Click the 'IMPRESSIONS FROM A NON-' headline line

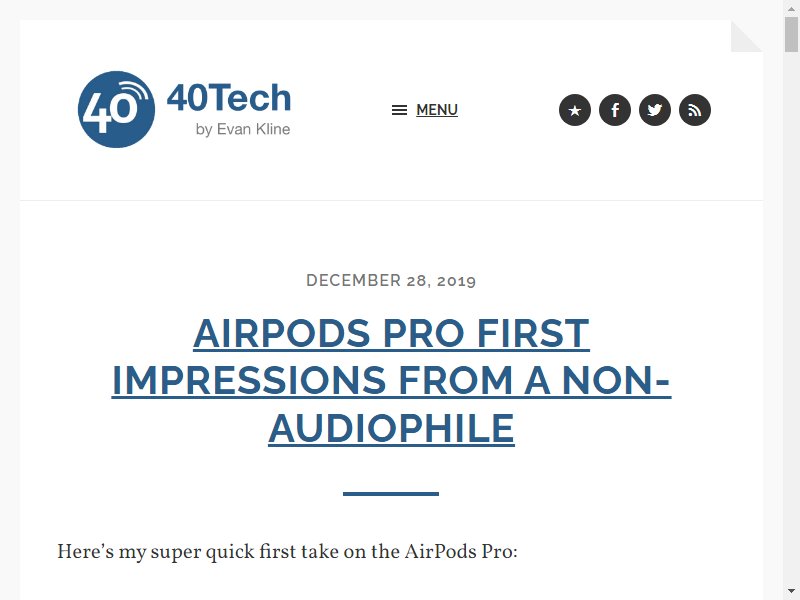tap(391, 381)
